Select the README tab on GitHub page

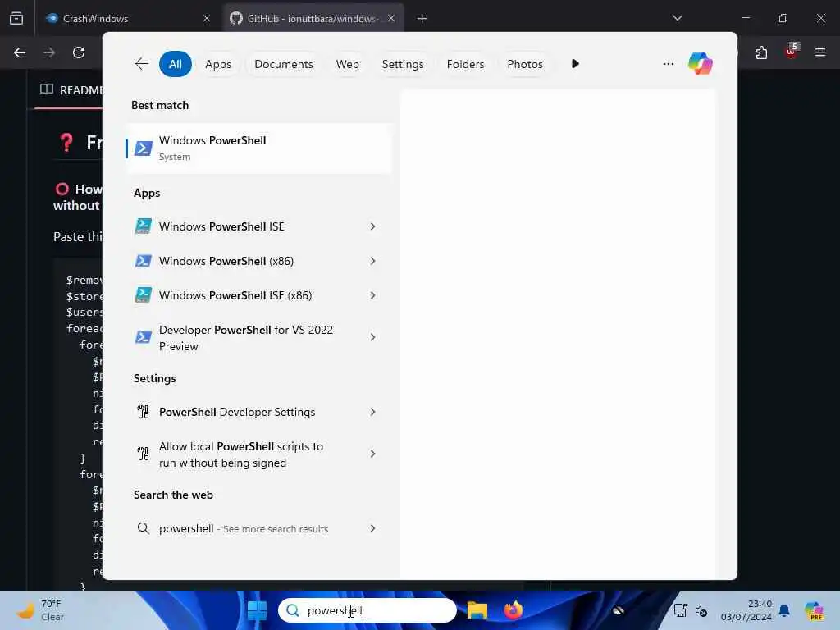71,90
